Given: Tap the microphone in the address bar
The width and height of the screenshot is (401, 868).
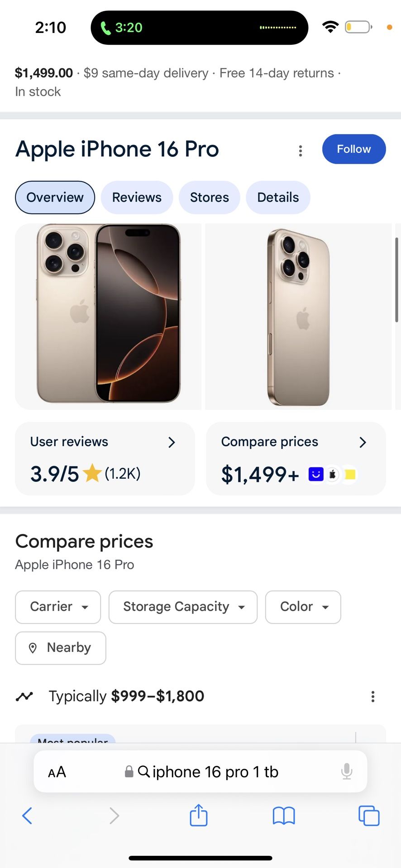Looking at the screenshot, I should pos(347,771).
